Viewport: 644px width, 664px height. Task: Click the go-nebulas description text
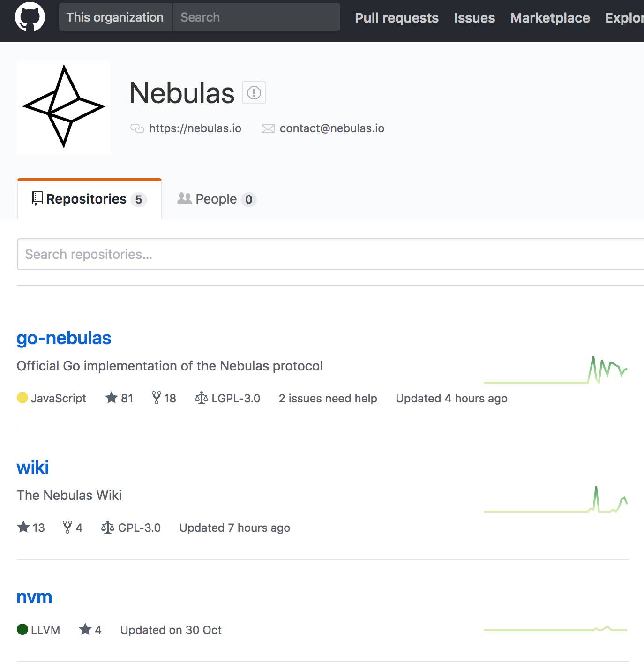point(170,366)
